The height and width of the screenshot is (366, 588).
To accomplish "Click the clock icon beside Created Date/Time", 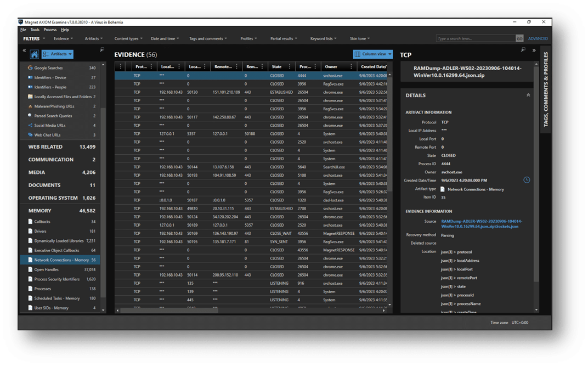I will (x=527, y=180).
